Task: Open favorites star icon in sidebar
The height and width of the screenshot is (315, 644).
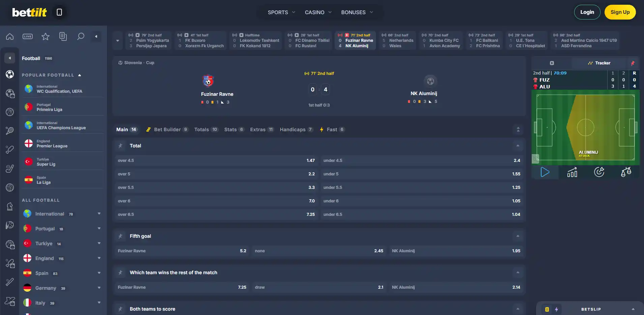Action: [x=46, y=36]
